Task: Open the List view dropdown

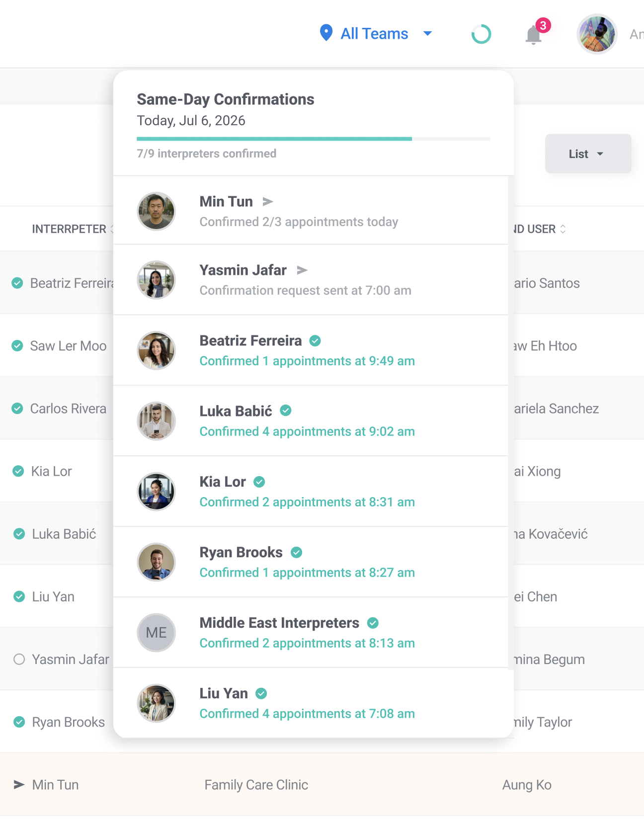Action: (x=588, y=154)
